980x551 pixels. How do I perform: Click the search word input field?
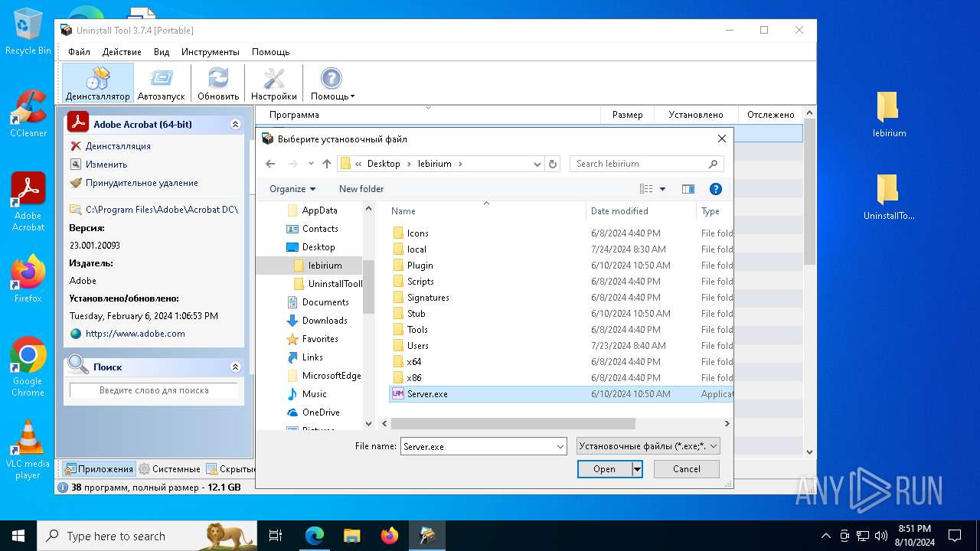[154, 390]
